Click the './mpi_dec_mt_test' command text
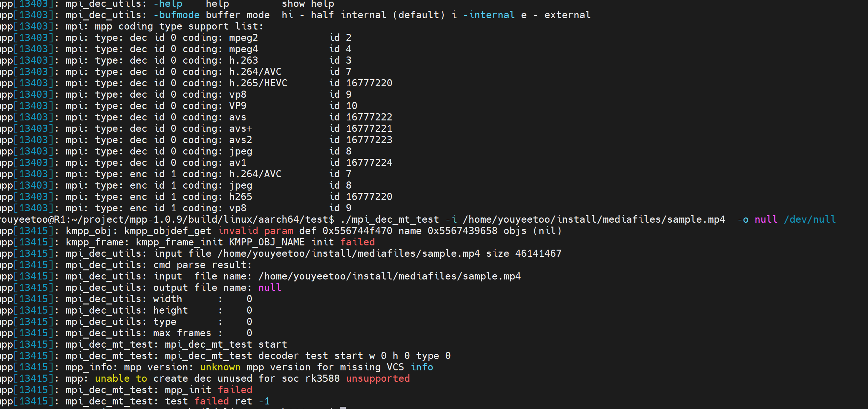 (390, 219)
